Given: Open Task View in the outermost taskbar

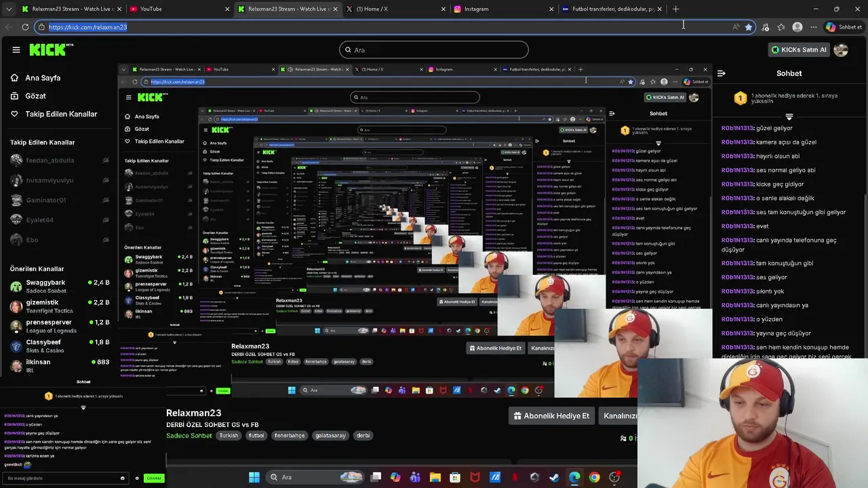Looking at the screenshot, I should click(x=376, y=477).
